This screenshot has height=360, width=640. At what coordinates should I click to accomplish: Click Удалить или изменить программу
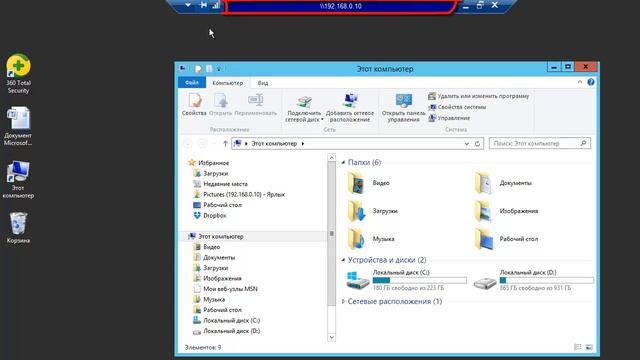478,96
